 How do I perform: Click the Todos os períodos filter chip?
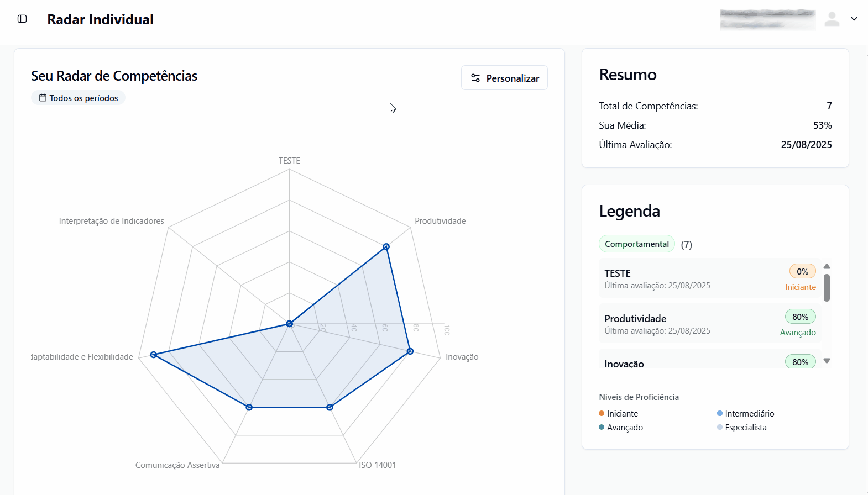tap(79, 98)
